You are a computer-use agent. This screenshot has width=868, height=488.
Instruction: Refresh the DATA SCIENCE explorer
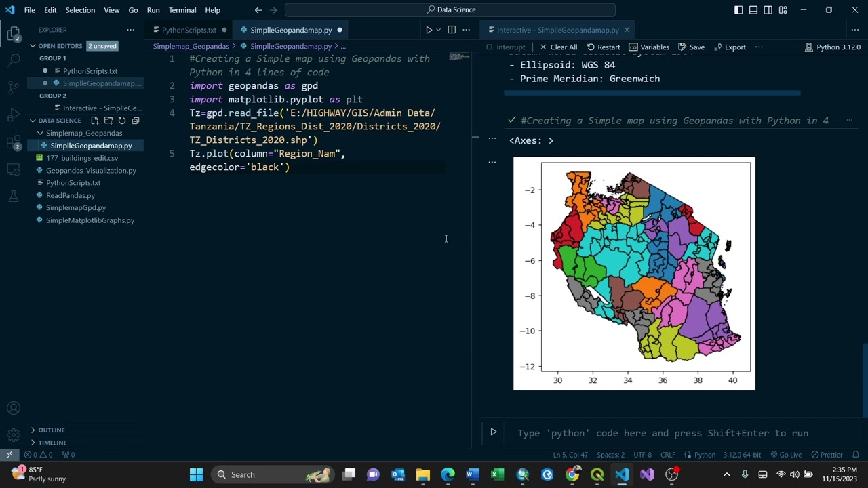[x=122, y=121]
